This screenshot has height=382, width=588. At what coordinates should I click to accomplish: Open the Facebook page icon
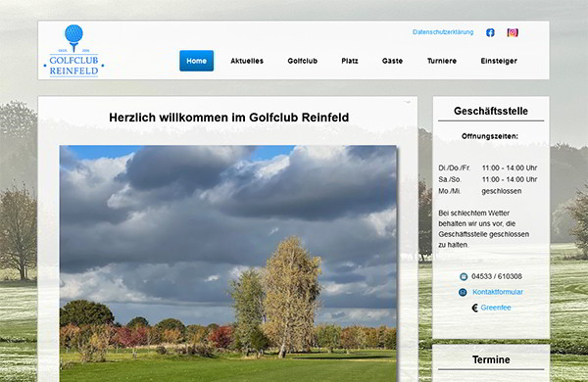(x=490, y=32)
